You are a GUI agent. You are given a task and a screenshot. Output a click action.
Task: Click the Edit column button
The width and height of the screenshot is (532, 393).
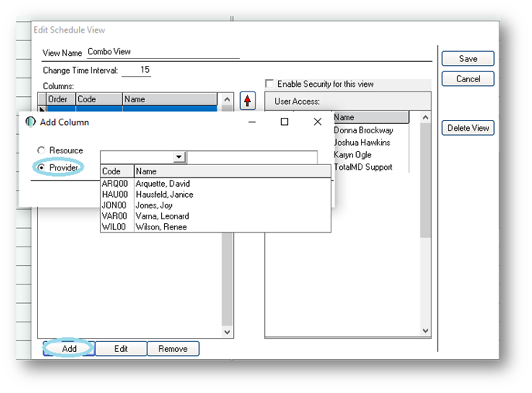click(x=121, y=349)
